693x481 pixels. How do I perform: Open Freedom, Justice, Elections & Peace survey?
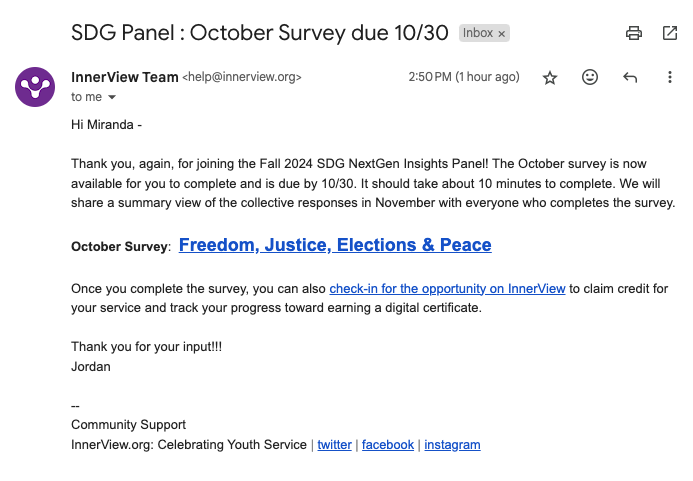(335, 245)
